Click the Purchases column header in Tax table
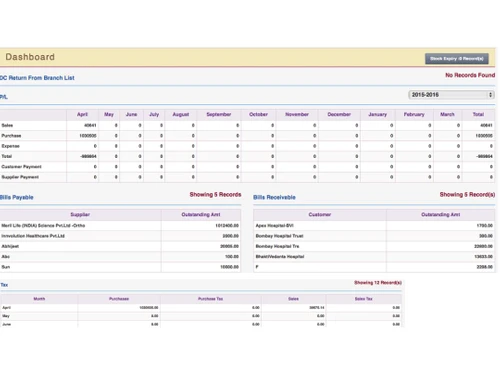 (x=119, y=299)
